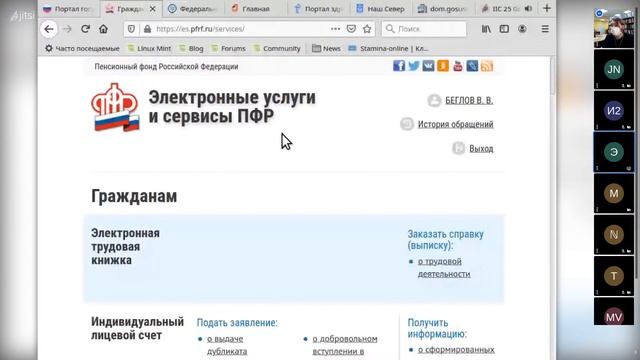Click the Поиск search box
The height and width of the screenshot is (360, 640).
[424, 29]
